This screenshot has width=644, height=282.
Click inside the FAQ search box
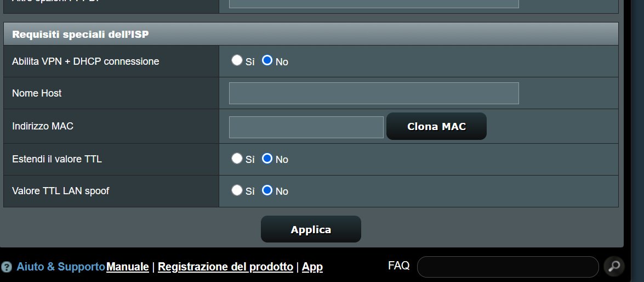pyautogui.click(x=508, y=267)
